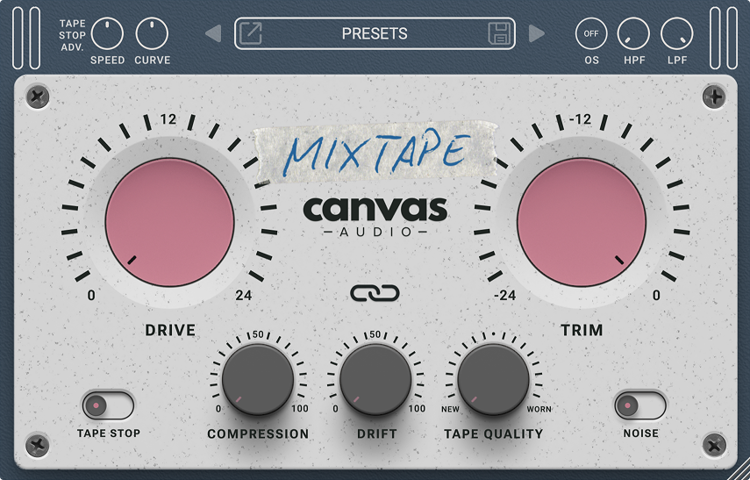Click the top-right panel screw

(x=713, y=97)
